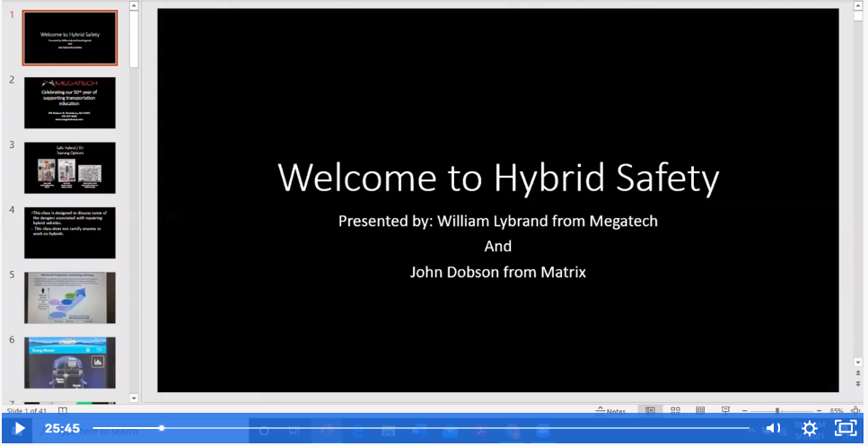
Task: Open accessibility spell-check icon in status bar
Action: [x=63, y=411]
